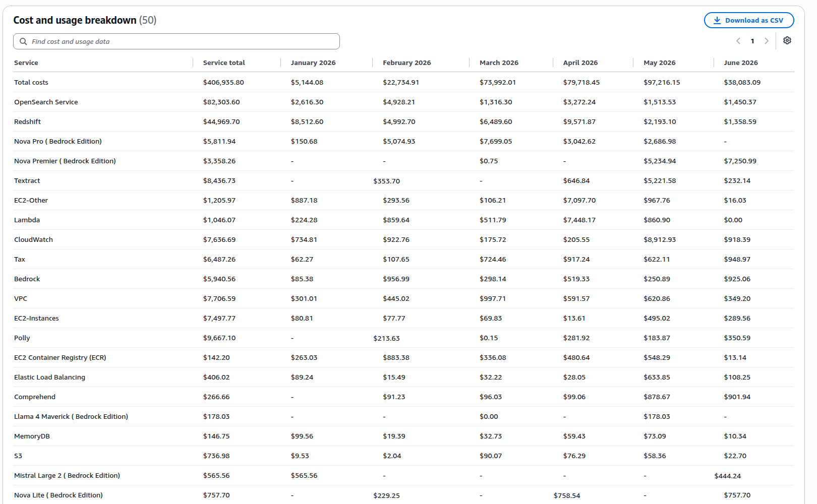This screenshot has height=504, width=817.
Task: Click the May 2026 column header
Action: (x=660, y=62)
